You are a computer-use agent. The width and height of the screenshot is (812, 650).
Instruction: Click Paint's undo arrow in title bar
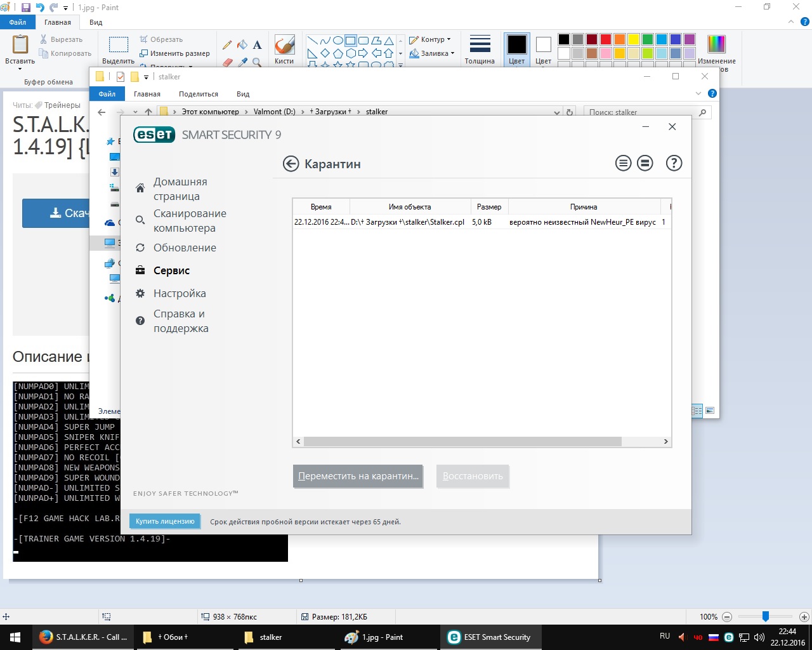40,8
